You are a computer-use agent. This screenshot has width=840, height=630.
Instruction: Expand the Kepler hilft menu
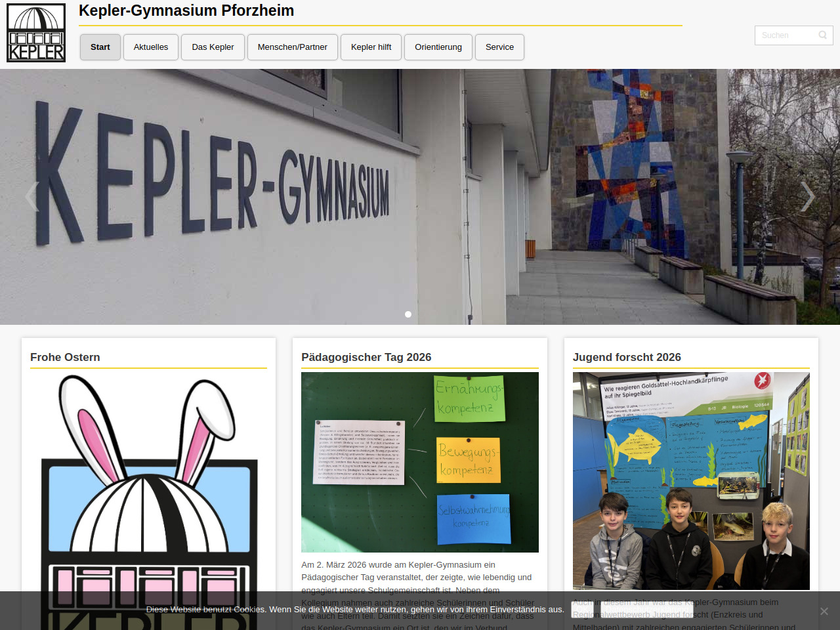(x=371, y=47)
